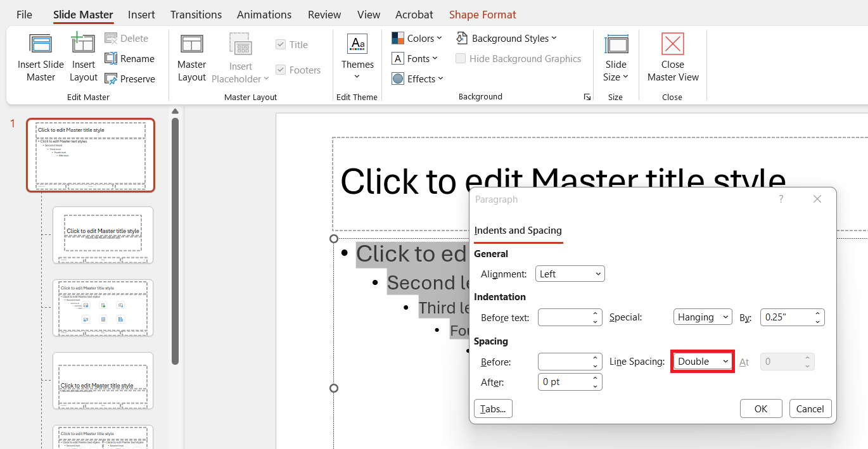The width and height of the screenshot is (868, 449).
Task: Open the theme Colors palette dropdown
Action: click(x=417, y=39)
